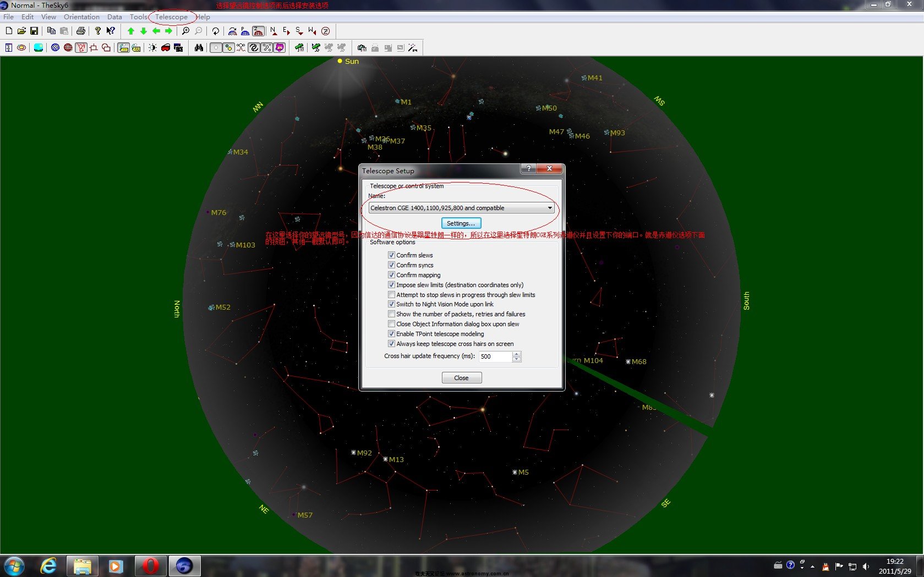The width and height of the screenshot is (924, 577).
Task: Open the volume control in system tray
Action: pyautogui.click(x=866, y=566)
